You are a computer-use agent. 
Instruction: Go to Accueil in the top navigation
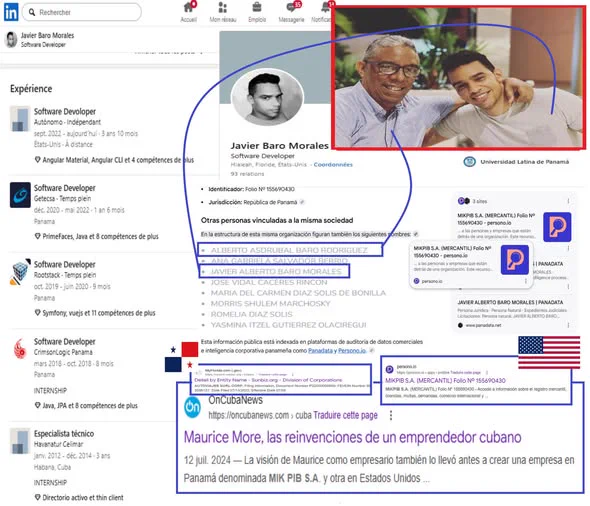(x=189, y=12)
